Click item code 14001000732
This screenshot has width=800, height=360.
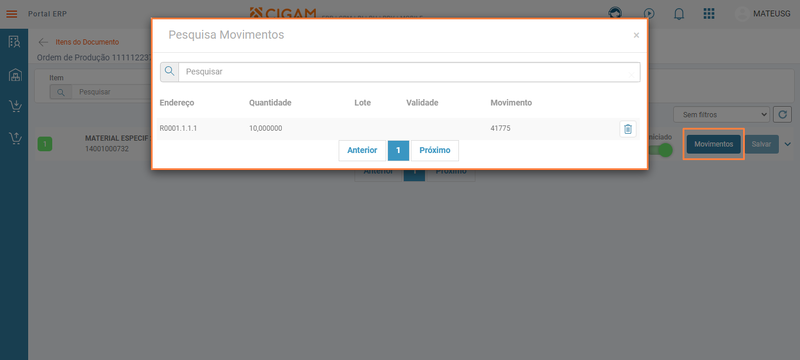click(107, 149)
